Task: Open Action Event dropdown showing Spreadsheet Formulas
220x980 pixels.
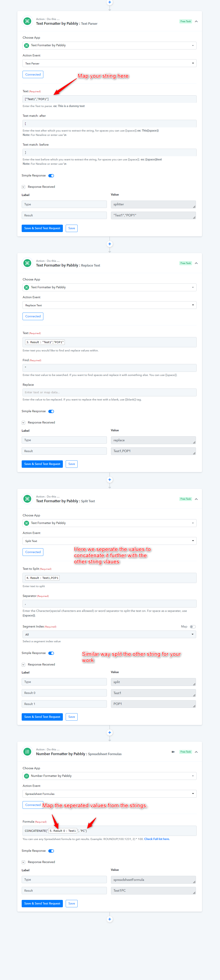Action: [x=109, y=794]
